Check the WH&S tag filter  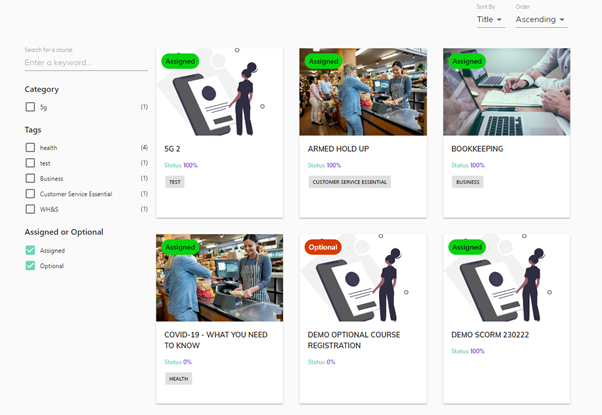[30, 209]
